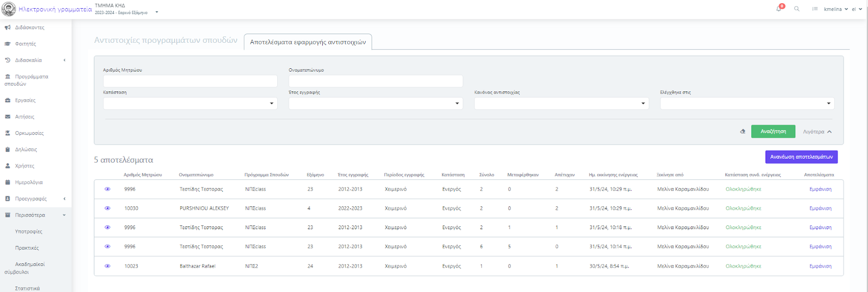868x292 pixels.
Task: Collapse the Περισσότερα sidebar section
Action: [65, 215]
